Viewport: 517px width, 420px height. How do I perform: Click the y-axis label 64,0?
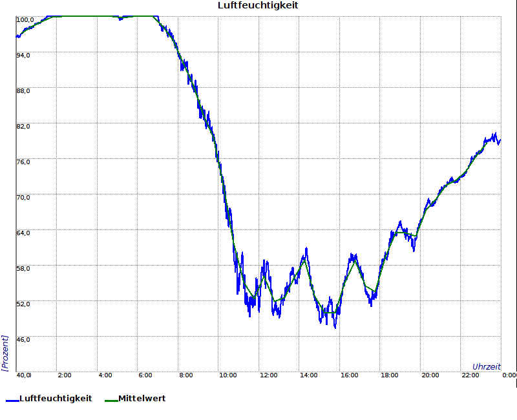(23, 233)
